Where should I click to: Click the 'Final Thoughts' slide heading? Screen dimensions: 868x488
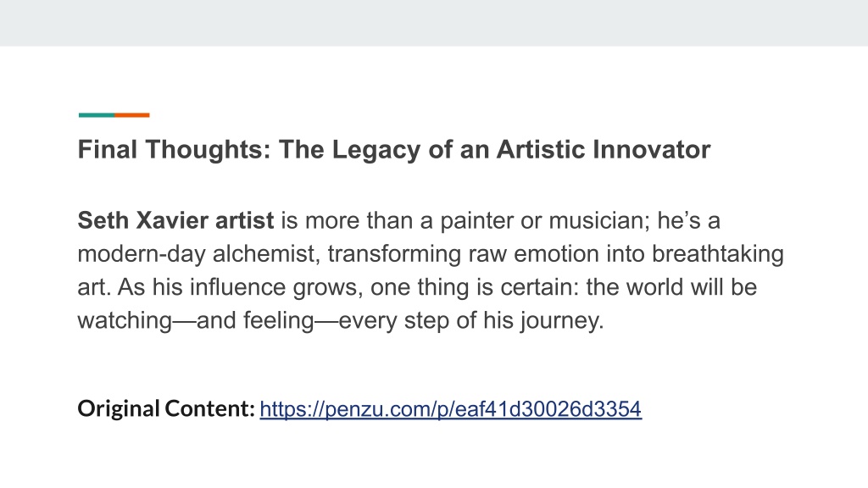(x=393, y=149)
